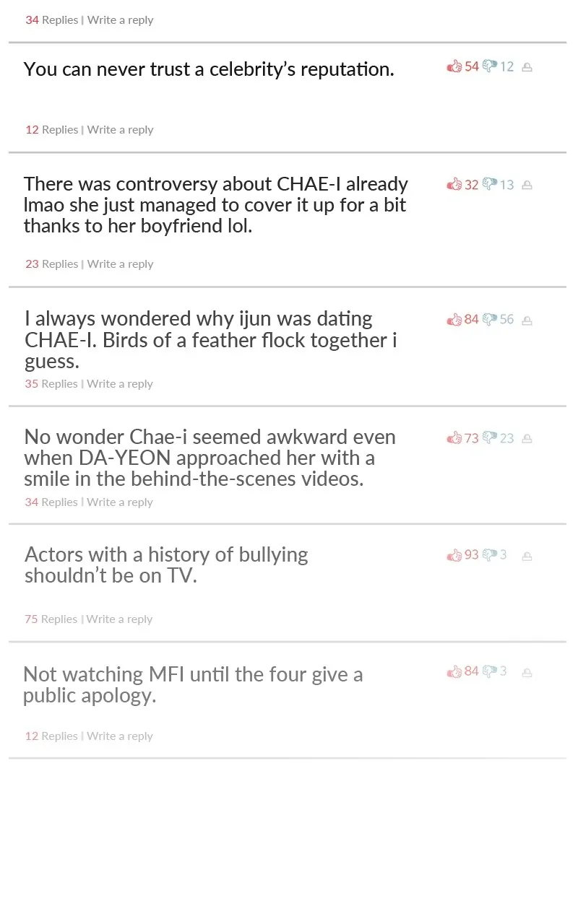This screenshot has height=924, width=578.
Task: Dislike the MFI public apology comment
Action: pyautogui.click(x=491, y=671)
